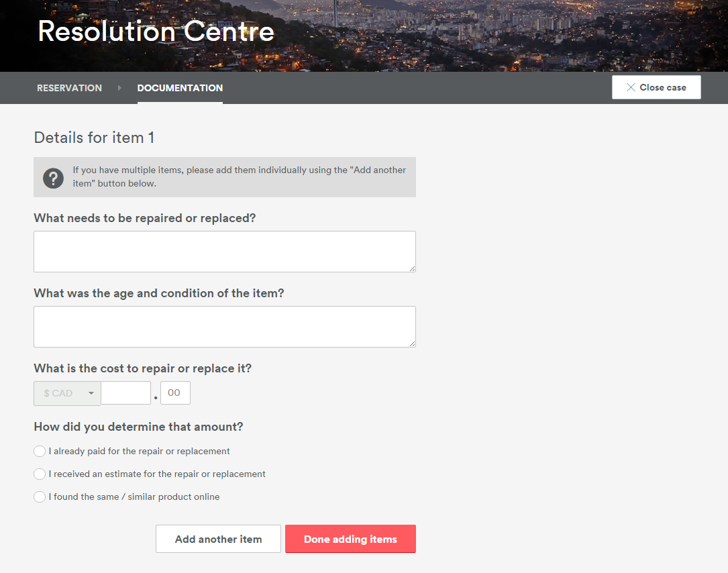
Task: Click the question mark help icon
Action: pos(53,178)
